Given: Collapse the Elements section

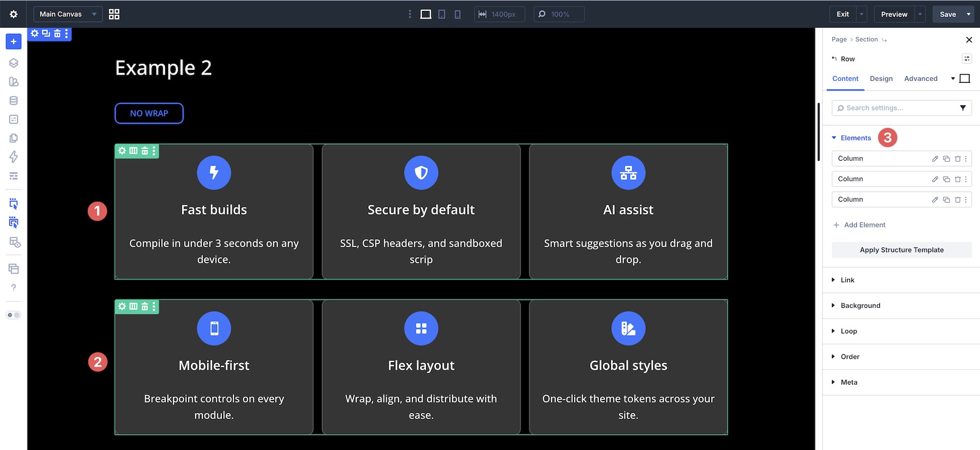Looking at the screenshot, I should (852, 138).
